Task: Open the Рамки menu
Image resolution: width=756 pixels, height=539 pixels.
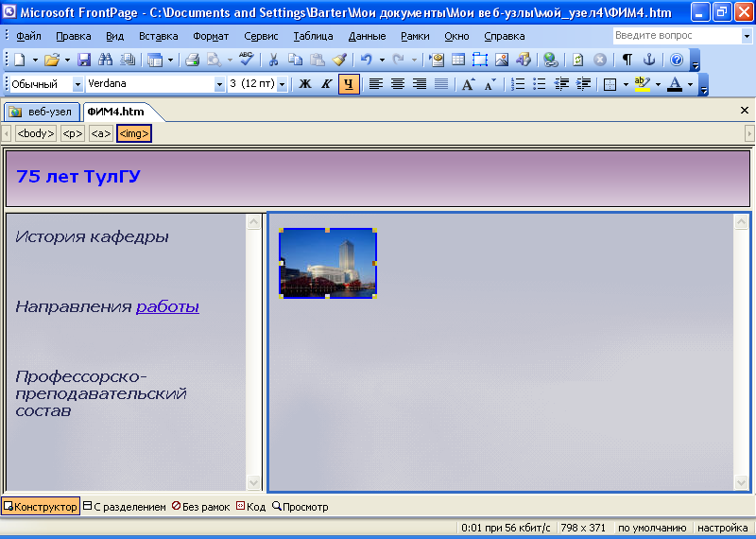Action: pyautogui.click(x=415, y=36)
